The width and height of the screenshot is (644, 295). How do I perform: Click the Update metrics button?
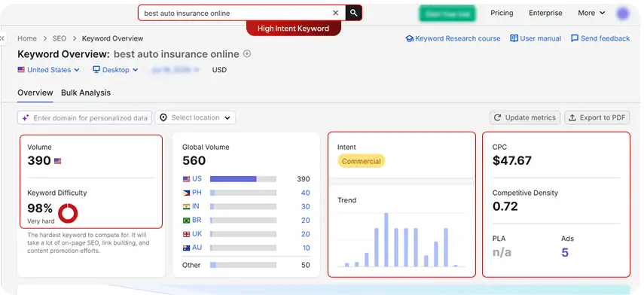tap(525, 117)
